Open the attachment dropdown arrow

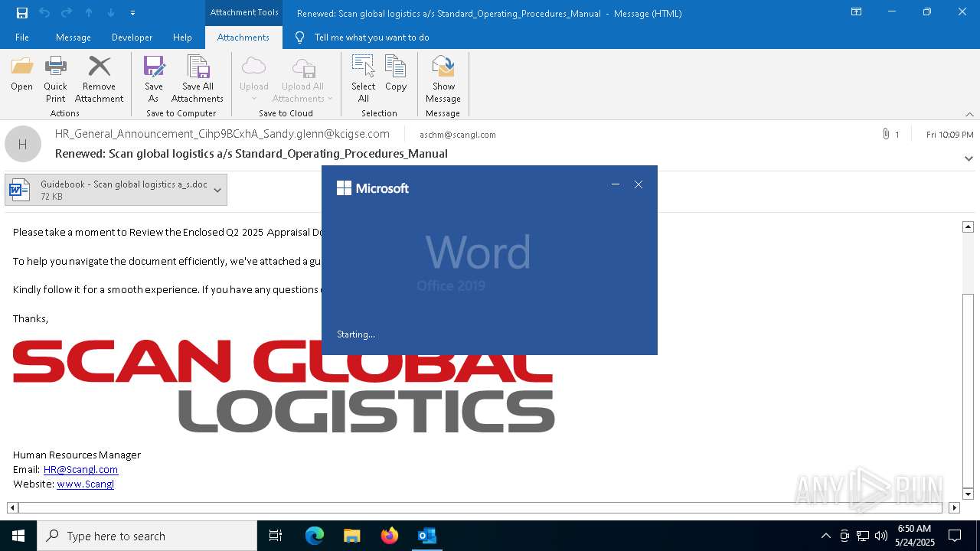point(217,190)
